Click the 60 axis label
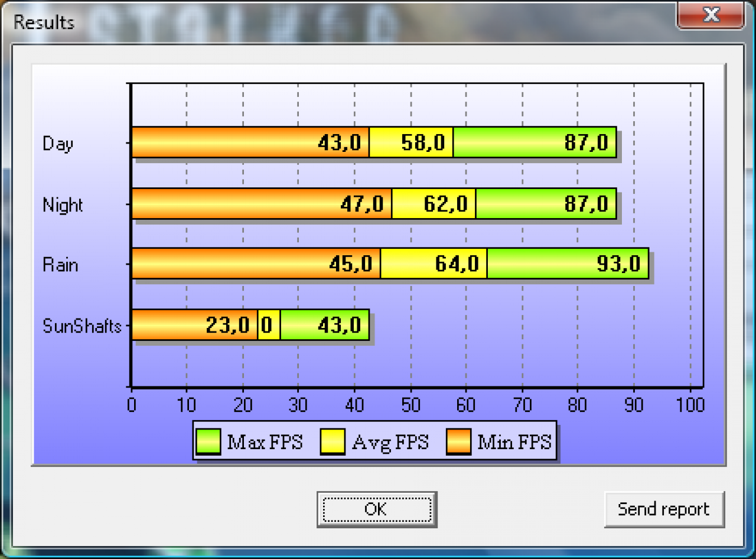Screen dimensions: 756x559 coord(466,405)
